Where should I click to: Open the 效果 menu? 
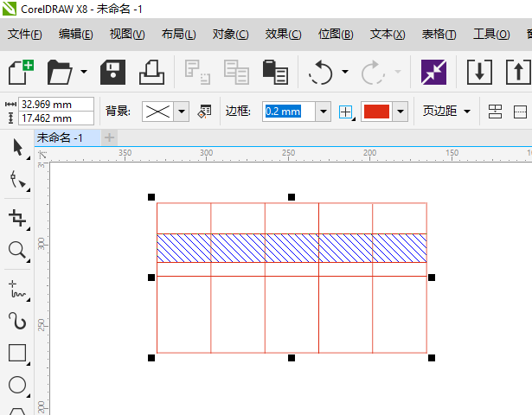point(283,35)
